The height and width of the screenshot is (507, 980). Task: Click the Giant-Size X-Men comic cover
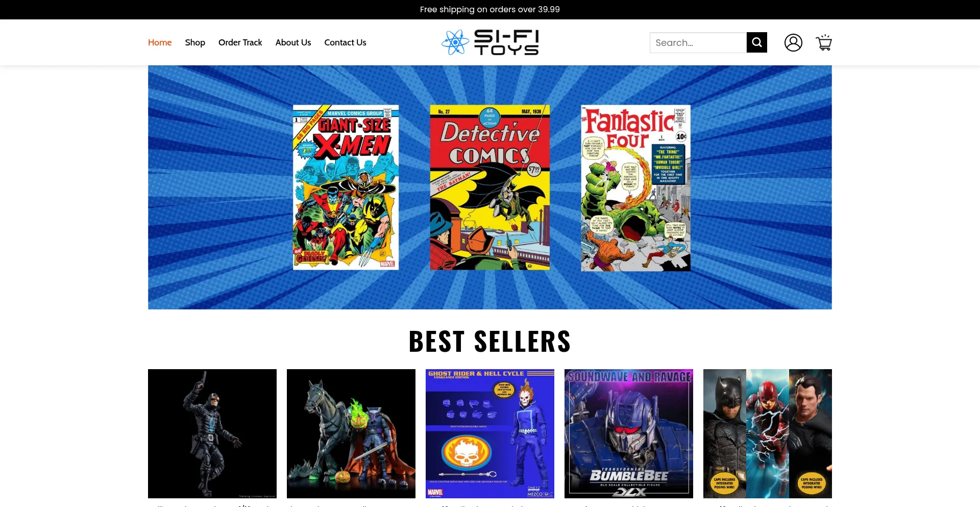coord(346,187)
